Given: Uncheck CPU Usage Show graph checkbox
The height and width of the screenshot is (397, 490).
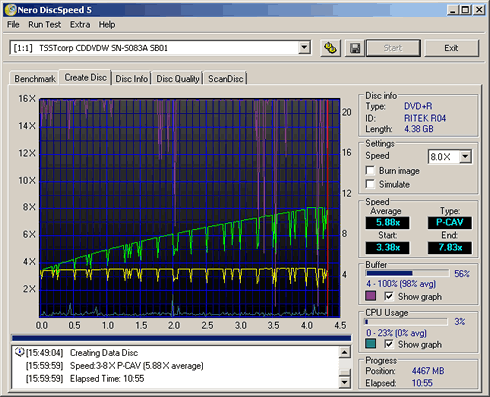Looking at the screenshot, I should 389,344.
